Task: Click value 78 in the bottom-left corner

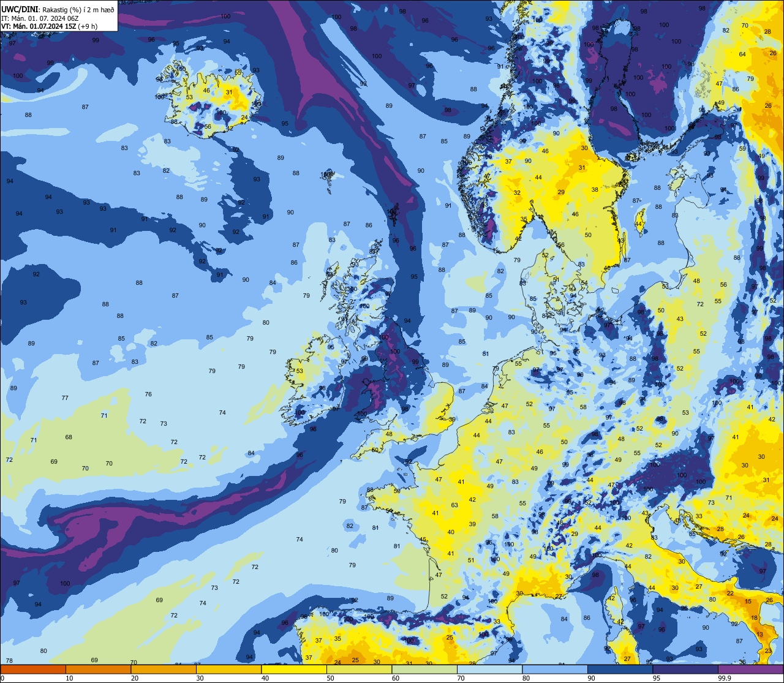Action: (x=9, y=660)
